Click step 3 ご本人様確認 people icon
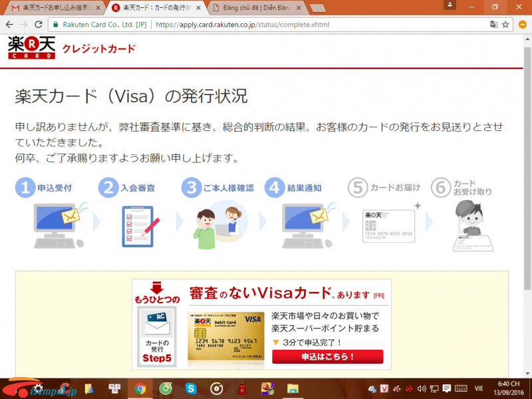 pyautogui.click(x=220, y=225)
